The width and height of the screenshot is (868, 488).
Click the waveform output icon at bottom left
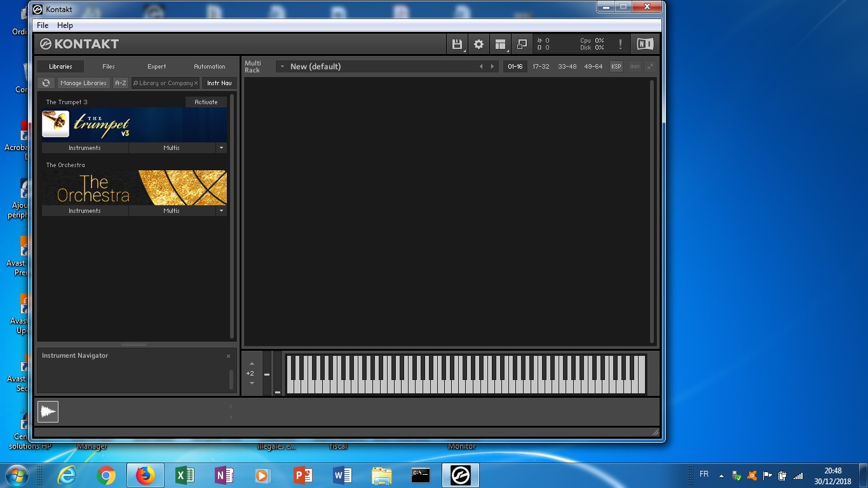click(x=48, y=411)
